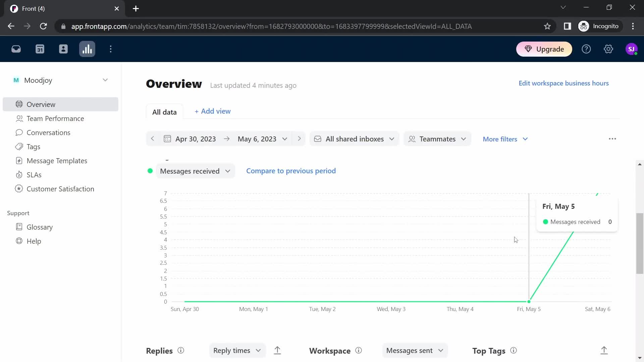Click the Analytics icon in sidebar
Viewport: 644px width, 362px height.
[x=87, y=49]
